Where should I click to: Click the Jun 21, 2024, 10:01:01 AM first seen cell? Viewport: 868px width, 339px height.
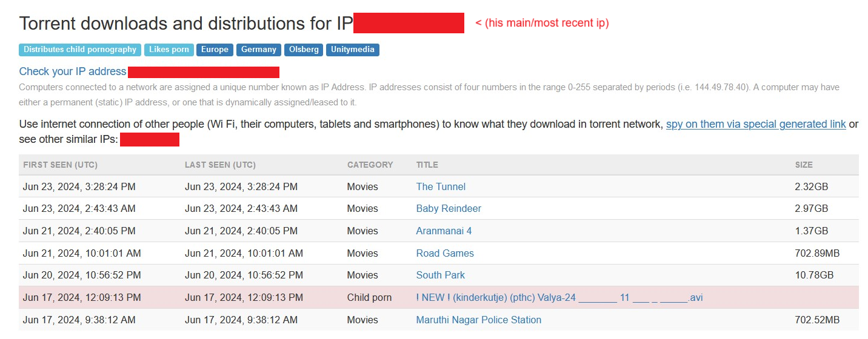(82, 253)
